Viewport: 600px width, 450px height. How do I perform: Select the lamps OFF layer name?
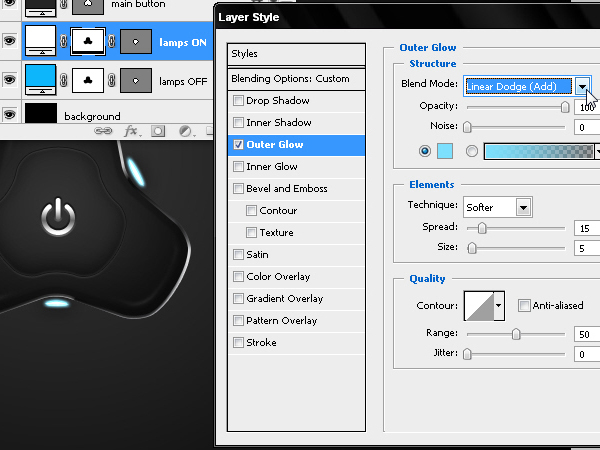pyautogui.click(x=183, y=82)
